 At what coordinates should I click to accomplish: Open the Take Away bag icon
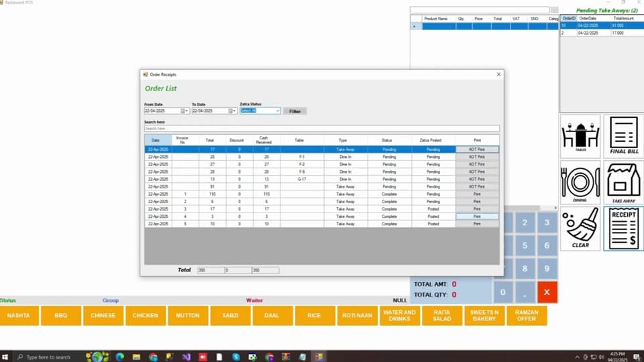click(623, 182)
